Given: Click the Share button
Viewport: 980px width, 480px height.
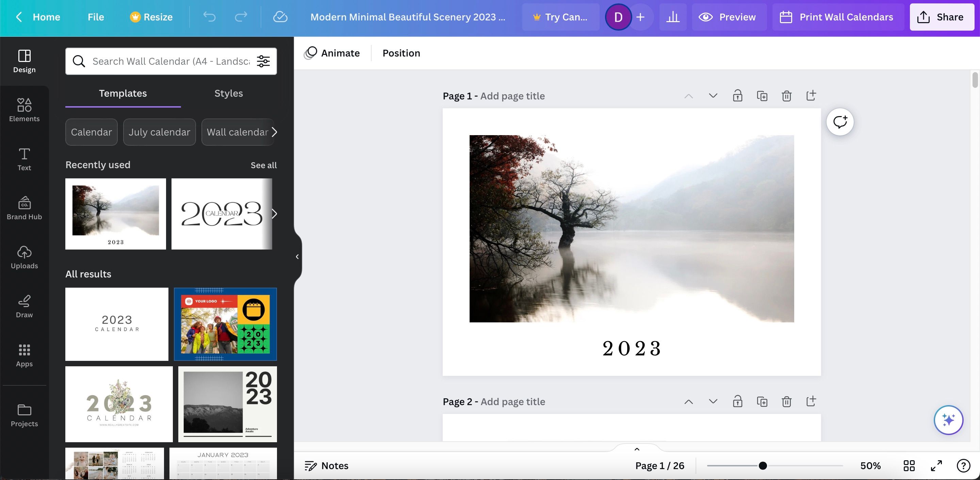Looking at the screenshot, I should (941, 17).
